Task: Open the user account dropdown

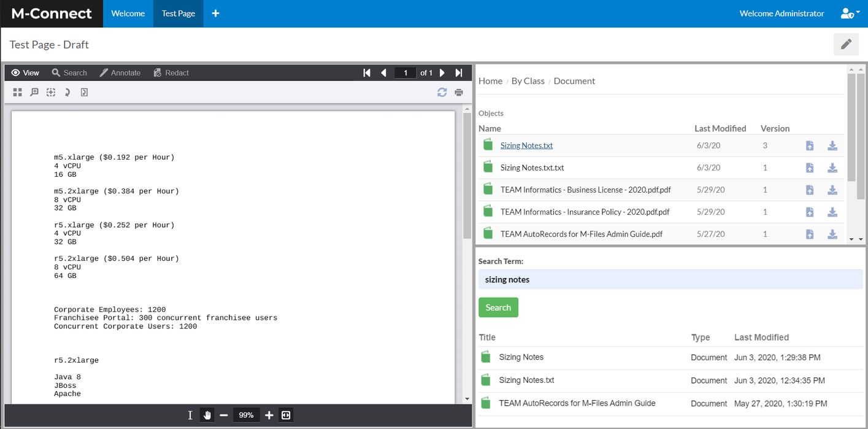Action: 850,14
